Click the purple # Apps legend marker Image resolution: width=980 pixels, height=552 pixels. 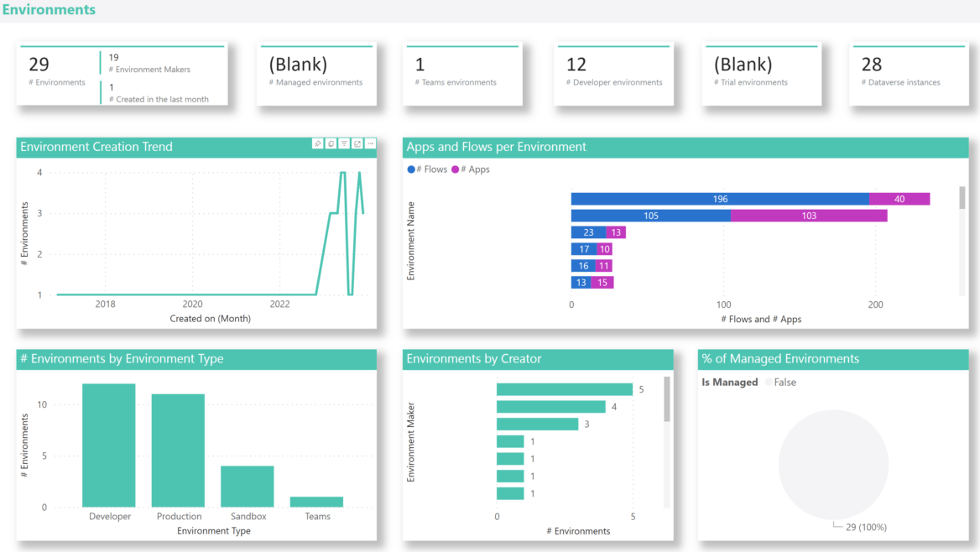point(456,169)
